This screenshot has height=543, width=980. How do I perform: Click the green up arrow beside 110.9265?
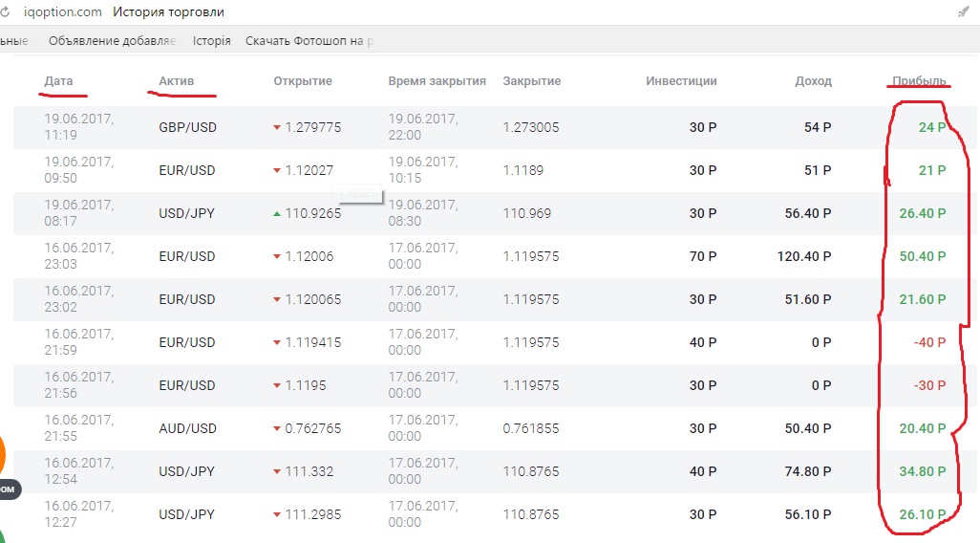coord(277,214)
